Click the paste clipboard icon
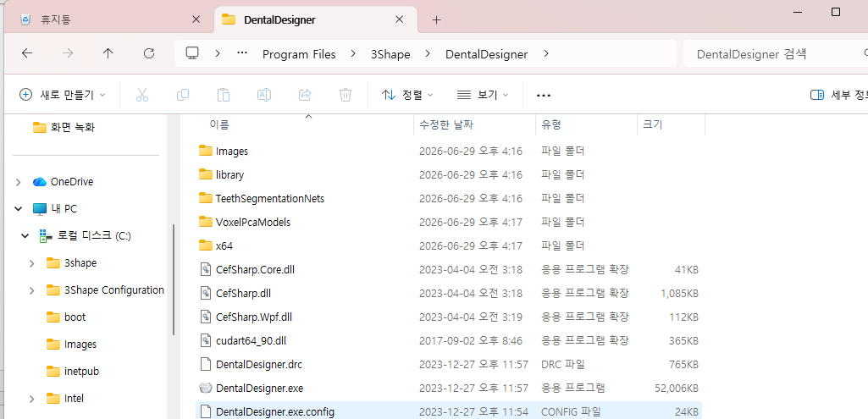The height and width of the screenshot is (419, 868). pos(223,95)
